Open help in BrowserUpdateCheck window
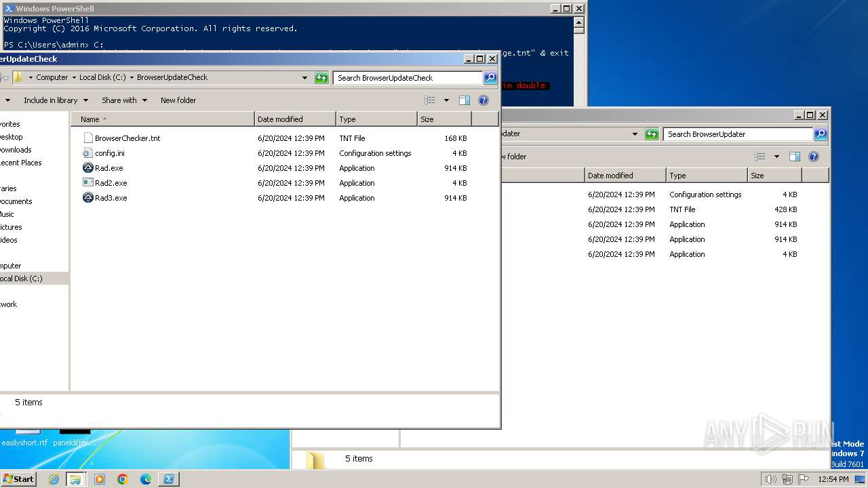The height and width of the screenshot is (488, 868). pos(484,100)
